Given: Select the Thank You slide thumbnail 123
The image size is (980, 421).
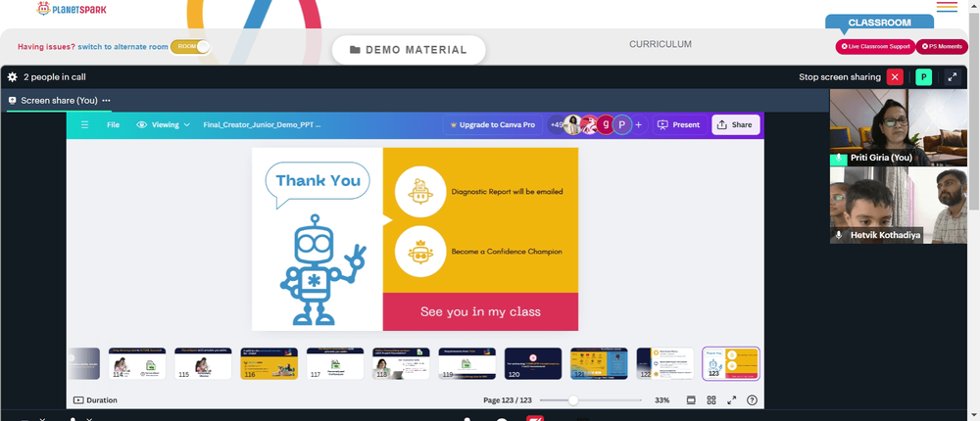Looking at the screenshot, I should pyautogui.click(x=731, y=363).
